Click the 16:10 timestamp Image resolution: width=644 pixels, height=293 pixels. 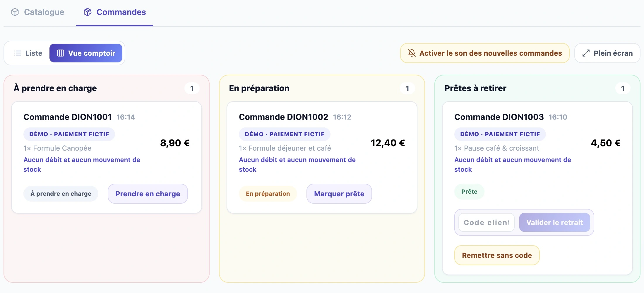(558, 117)
